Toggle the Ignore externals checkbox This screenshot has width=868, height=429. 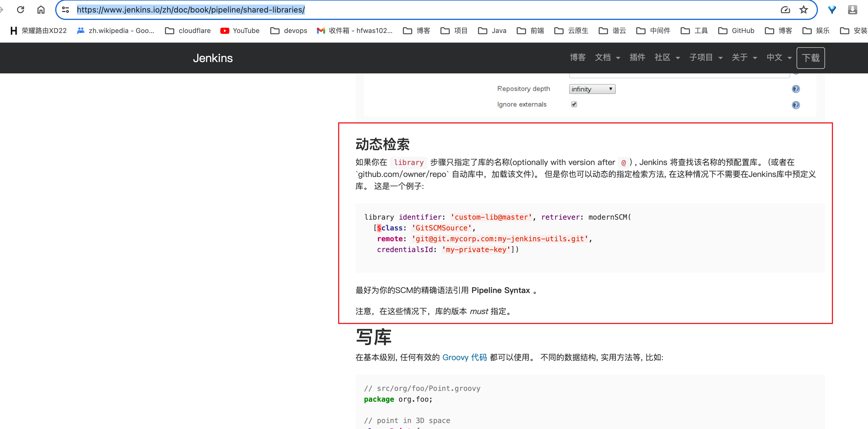pyautogui.click(x=574, y=104)
